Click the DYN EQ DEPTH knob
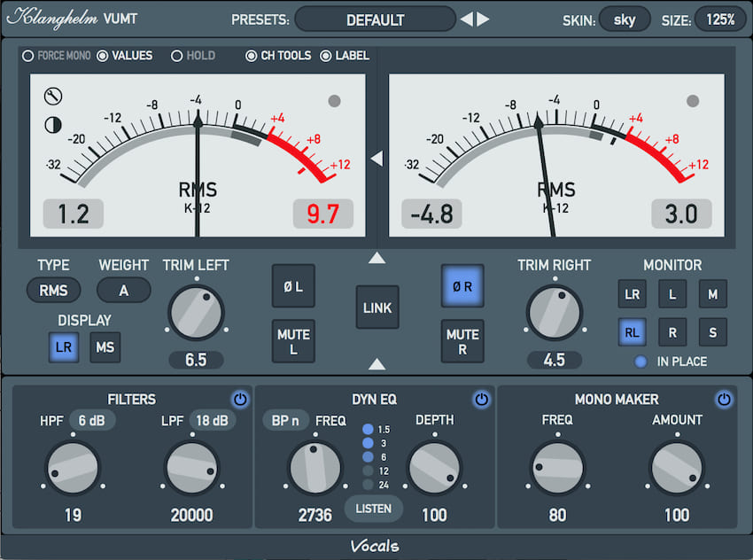Screen dimensions: 753x560 coord(435,468)
